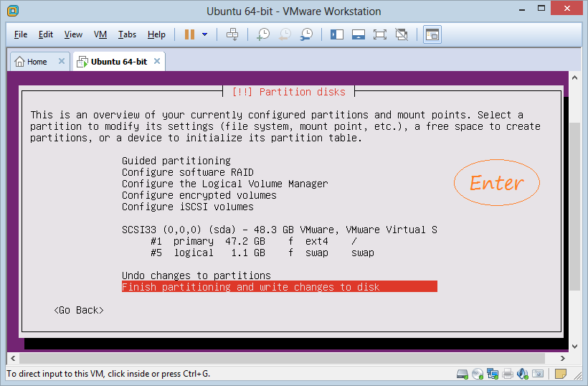The width and height of the screenshot is (588, 386).
Task: Click the horizontal scrollbar left arrow
Action: (x=13, y=358)
